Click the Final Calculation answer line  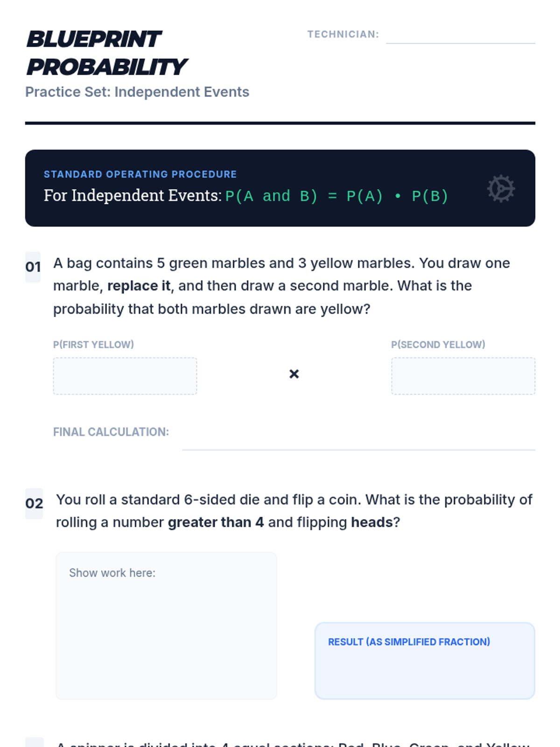[x=358, y=441]
